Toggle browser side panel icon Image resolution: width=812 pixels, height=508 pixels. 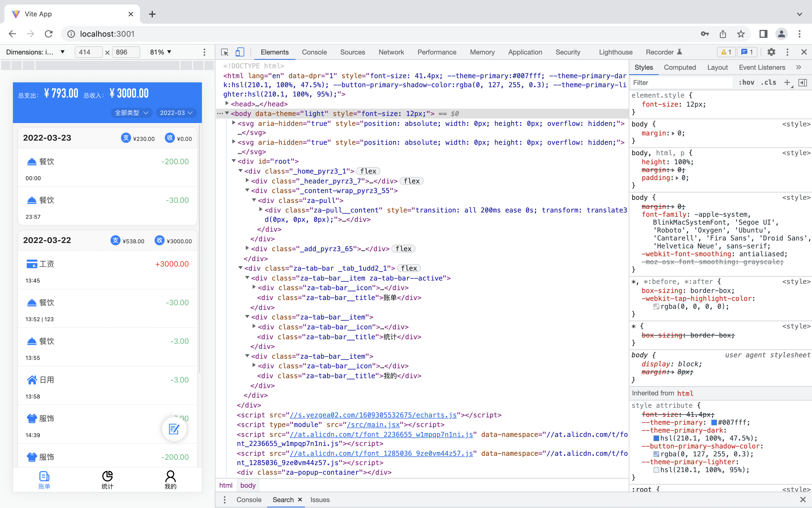pos(763,34)
